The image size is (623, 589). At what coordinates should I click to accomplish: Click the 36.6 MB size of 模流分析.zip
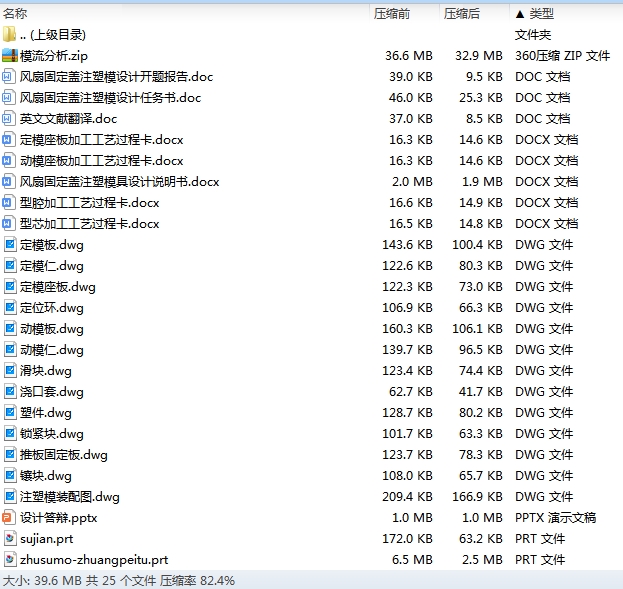tap(409, 56)
